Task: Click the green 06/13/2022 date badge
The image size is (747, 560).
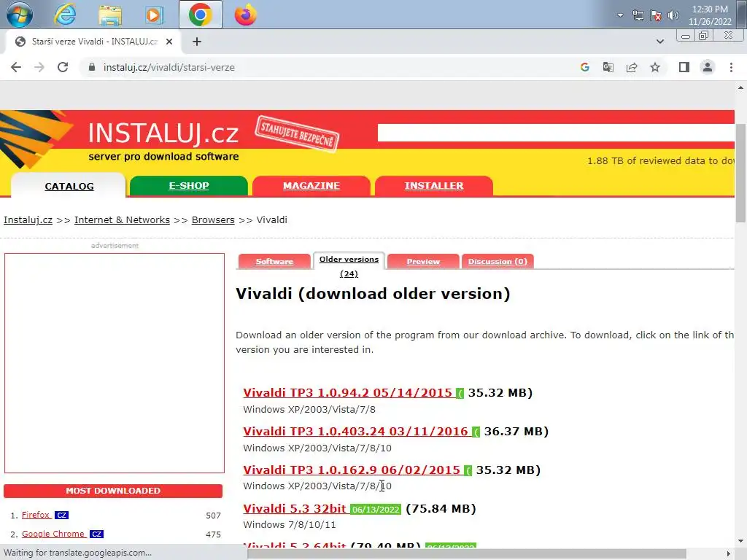Action: pos(376,509)
